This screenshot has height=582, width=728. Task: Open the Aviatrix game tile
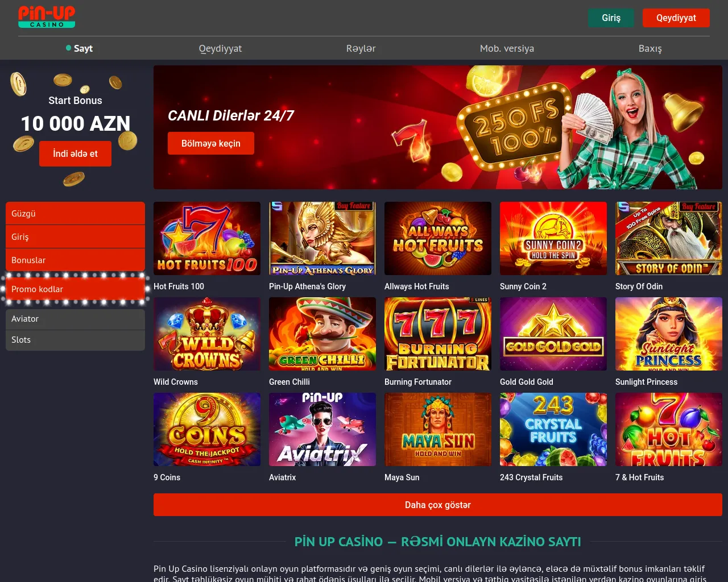[x=322, y=430]
